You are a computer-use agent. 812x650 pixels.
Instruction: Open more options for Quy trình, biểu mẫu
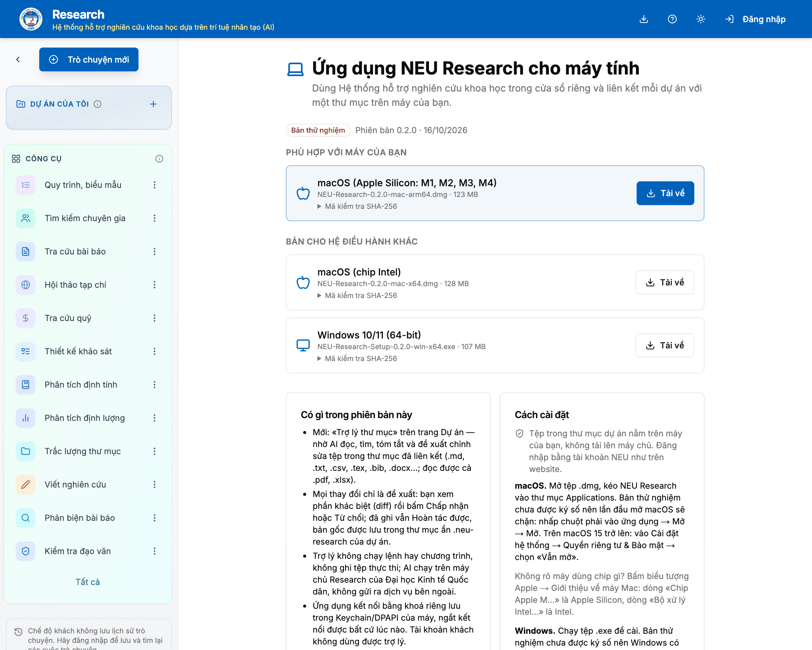click(155, 185)
